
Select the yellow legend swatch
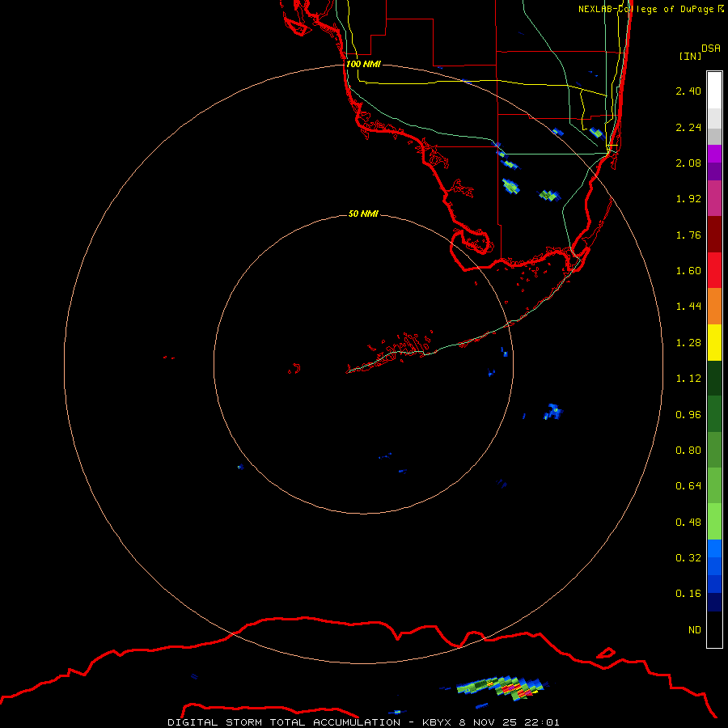click(x=714, y=343)
